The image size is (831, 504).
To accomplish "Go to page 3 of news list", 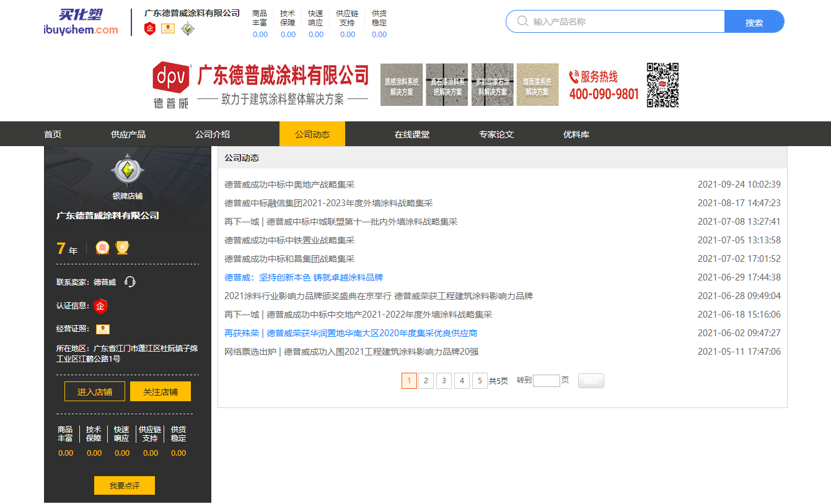I will (x=444, y=381).
